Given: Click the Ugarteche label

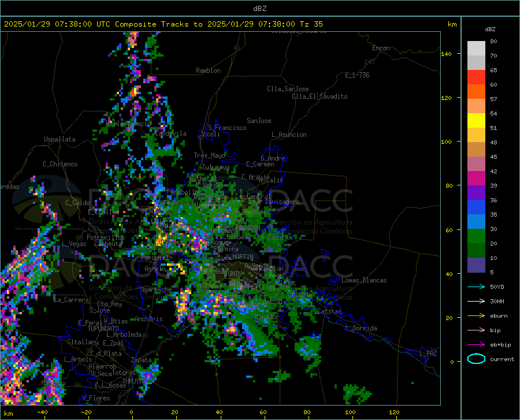Looking at the screenshot, I should pos(156,289).
